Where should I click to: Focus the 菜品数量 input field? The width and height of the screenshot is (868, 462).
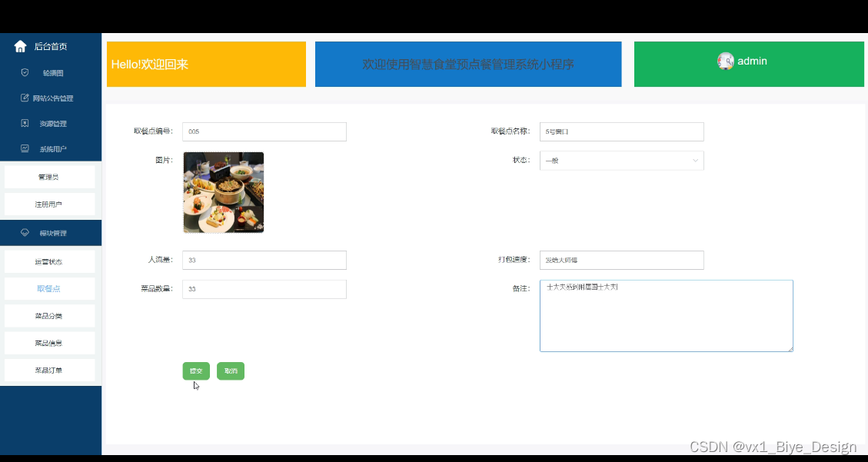[264, 289]
